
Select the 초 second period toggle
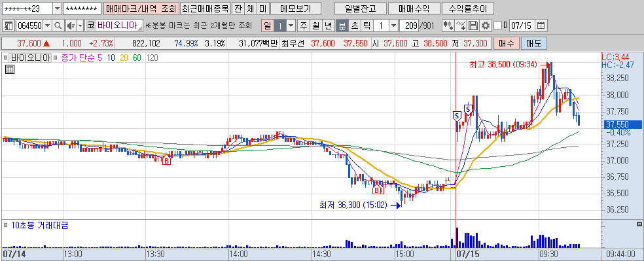(354, 26)
